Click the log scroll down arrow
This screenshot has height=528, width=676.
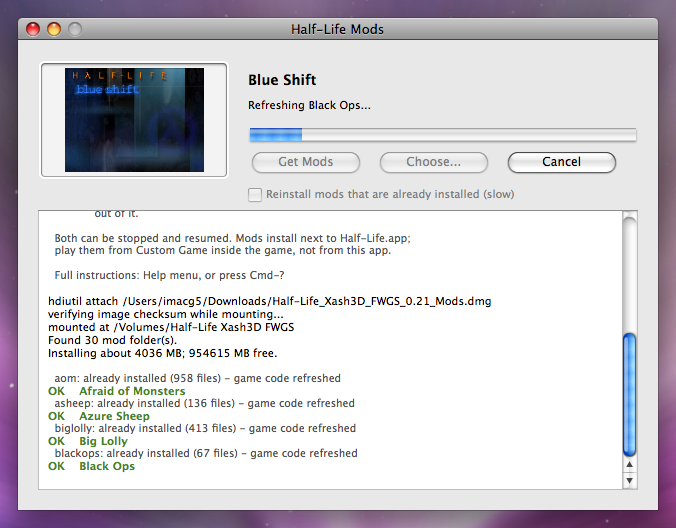[629, 480]
